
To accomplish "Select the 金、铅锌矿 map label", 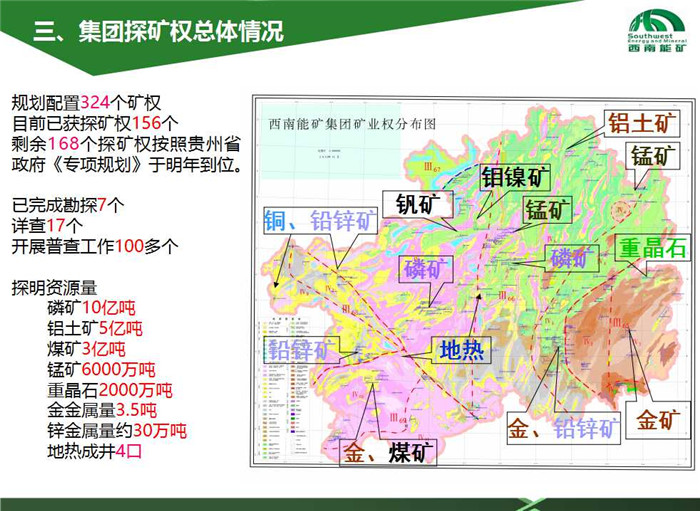I will [x=563, y=429].
